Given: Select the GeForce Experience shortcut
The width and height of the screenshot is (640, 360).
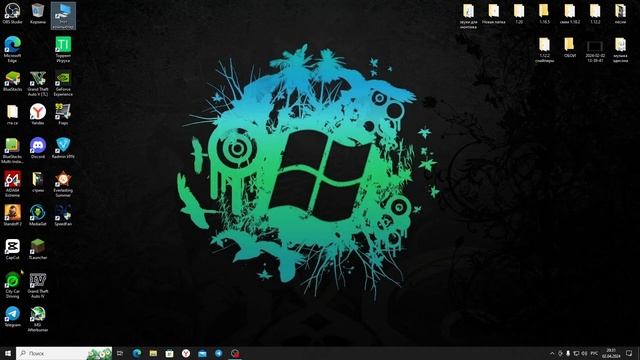Looking at the screenshot, I should [x=63, y=83].
